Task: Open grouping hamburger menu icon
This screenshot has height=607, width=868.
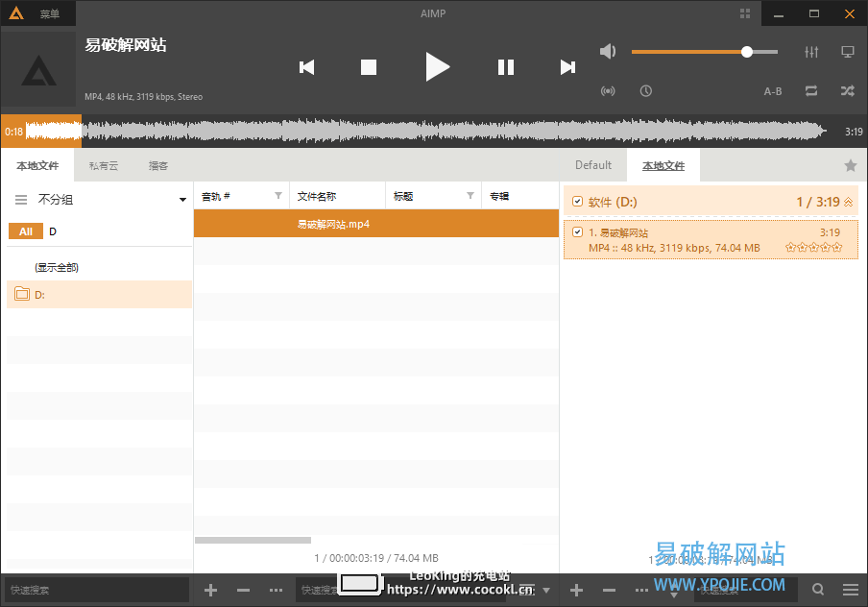Action: pyautogui.click(x=21, y=200)
